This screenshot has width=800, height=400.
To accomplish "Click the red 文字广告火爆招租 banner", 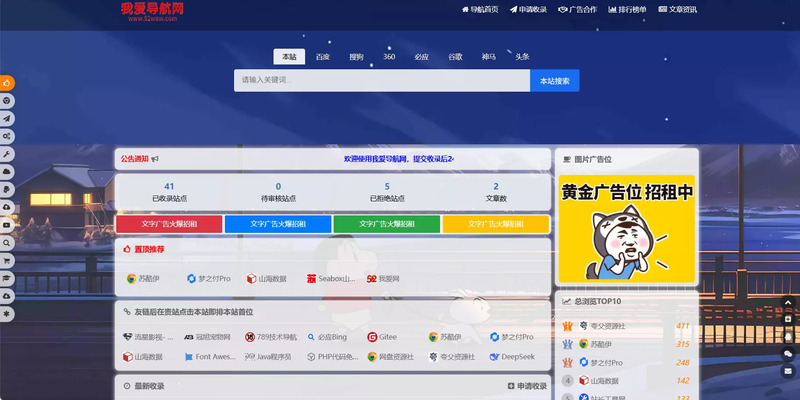I will coord(169,224).
